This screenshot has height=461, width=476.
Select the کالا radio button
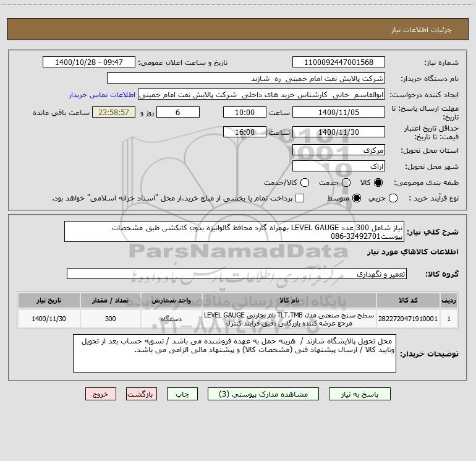pyautogui.click(x=378, y=183)
